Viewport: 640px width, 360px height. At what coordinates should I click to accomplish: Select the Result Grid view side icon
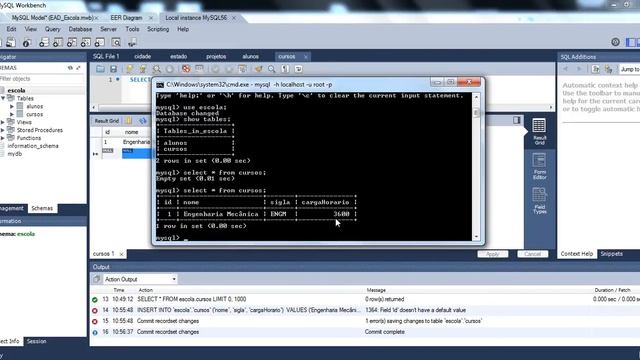(539, 131)
